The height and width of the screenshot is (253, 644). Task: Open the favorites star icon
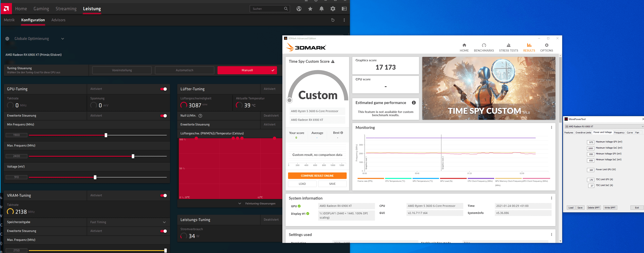point(310,9)
